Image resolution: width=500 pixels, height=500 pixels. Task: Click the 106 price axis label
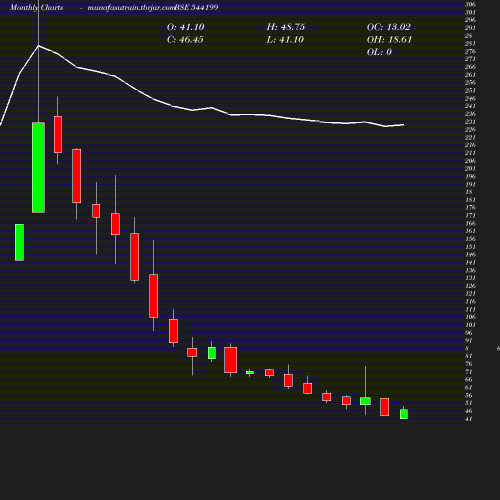coord(470,317)
